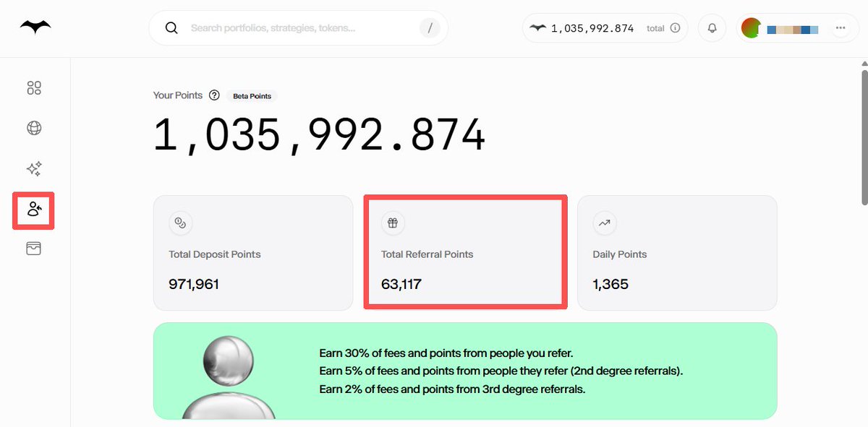Click the coins icon on Total Deposit Points card
The image size is (868, 427).
[x=180, y=223]
